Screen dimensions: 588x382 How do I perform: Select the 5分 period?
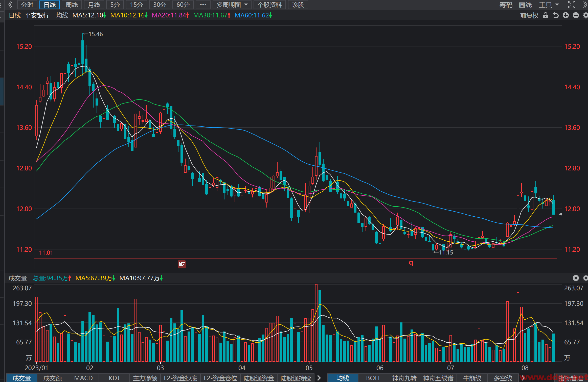point(115,5)
